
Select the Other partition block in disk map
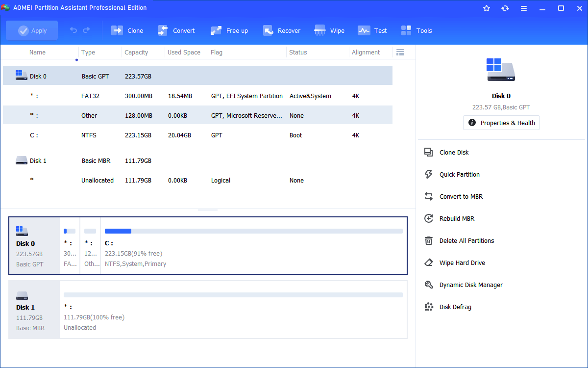tap(90, 246)
